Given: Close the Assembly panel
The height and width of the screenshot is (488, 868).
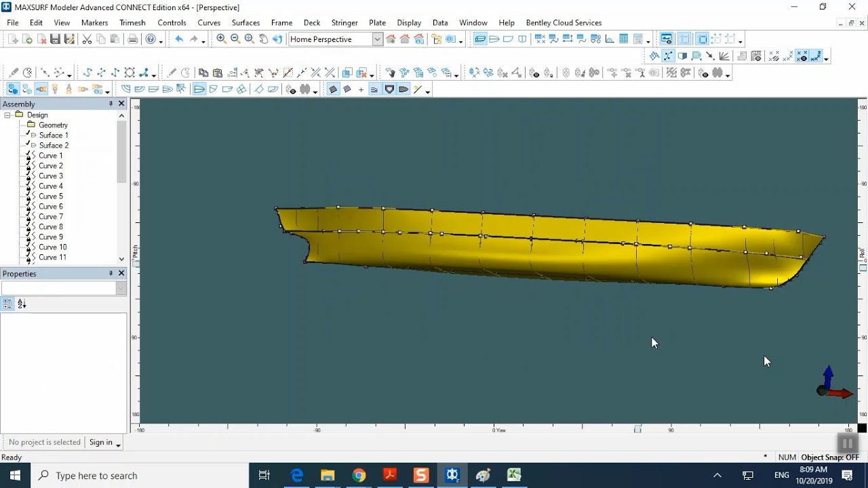Looking at the screenshot, I should 121,104.
